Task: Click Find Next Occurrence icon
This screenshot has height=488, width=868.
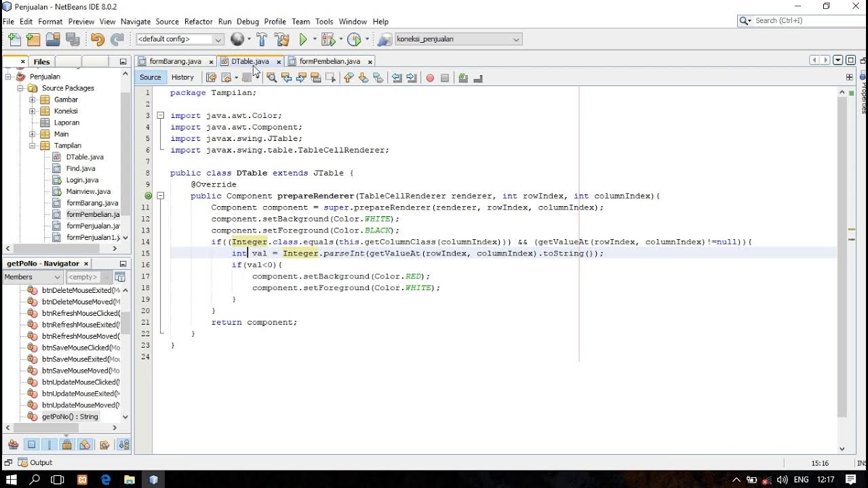Action: (x=301, y=78)
